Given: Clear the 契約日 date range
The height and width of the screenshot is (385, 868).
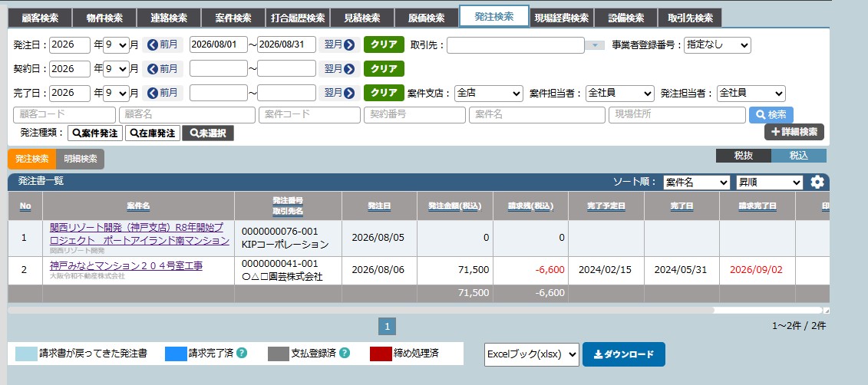Looking at the screenshot, I should pyautogui.click(x=384, y=68).
